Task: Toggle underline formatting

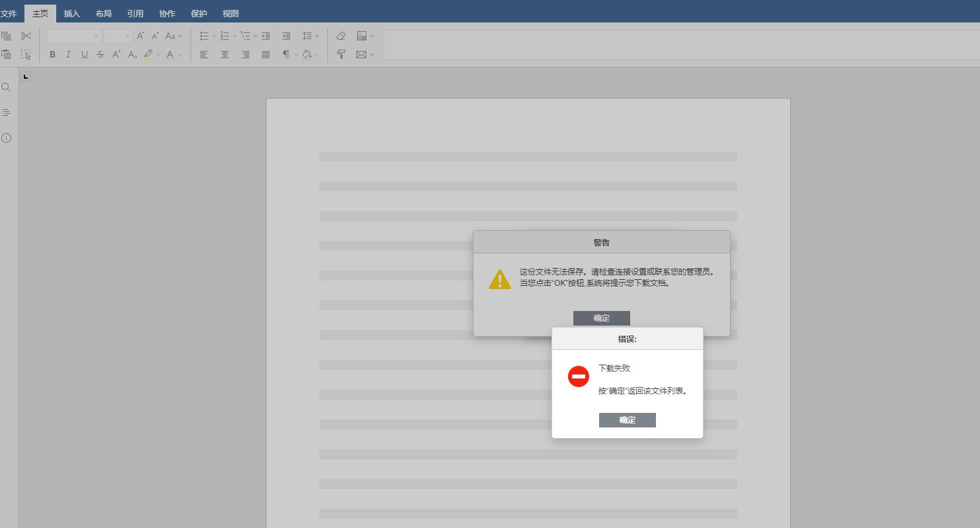Action: point(85,54)
